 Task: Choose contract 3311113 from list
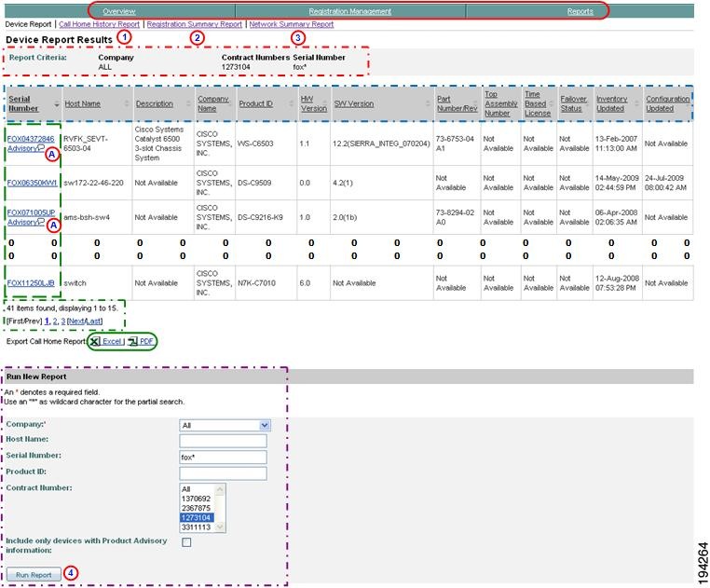(x=197, y=527)
